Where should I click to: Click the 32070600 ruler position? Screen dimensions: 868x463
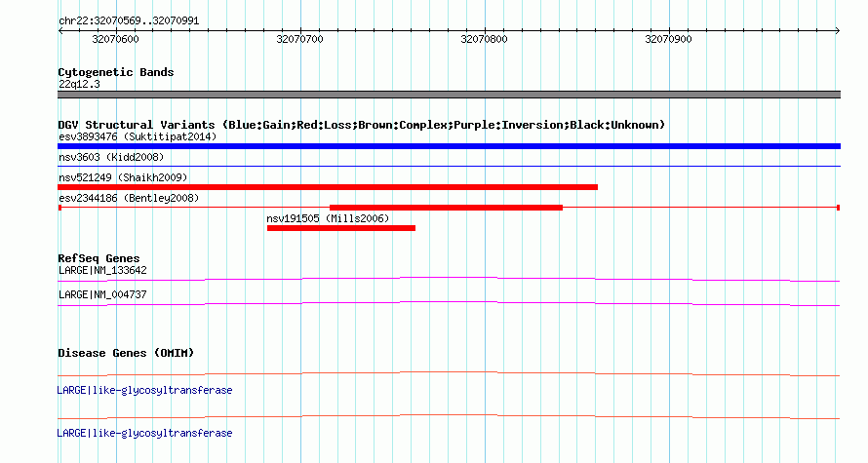[x=116, y=39]
